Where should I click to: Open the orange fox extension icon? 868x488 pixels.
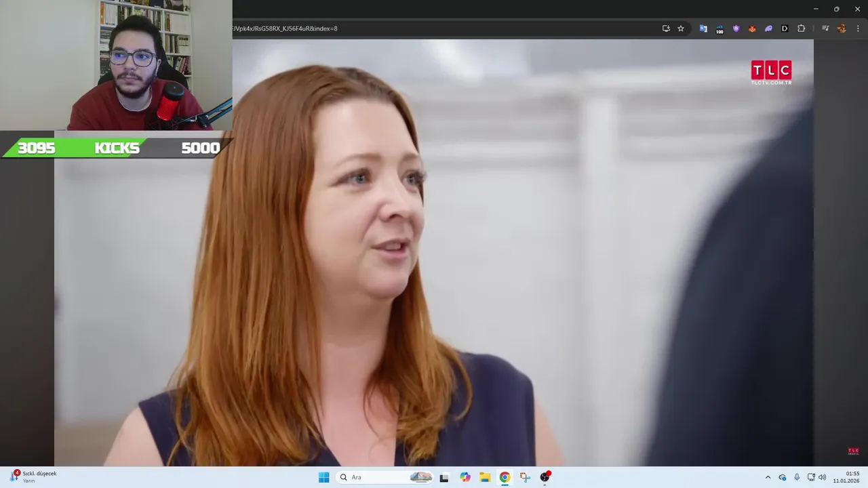(x=752, y=28)
